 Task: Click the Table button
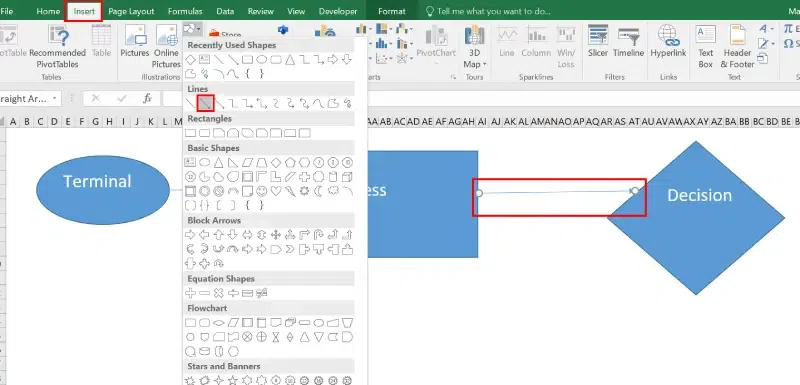(101, 41)
